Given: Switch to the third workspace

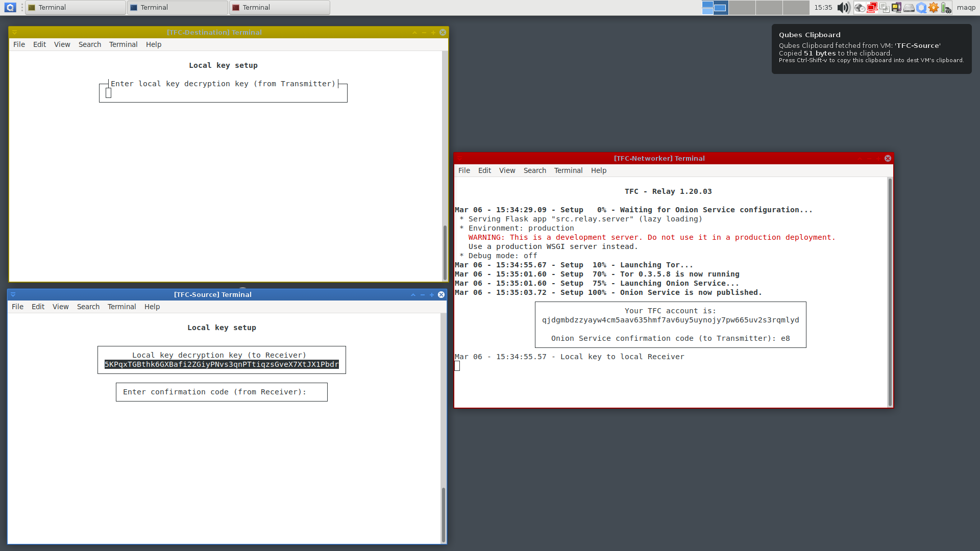Looking at the screenshot, I should pos(769,8).
